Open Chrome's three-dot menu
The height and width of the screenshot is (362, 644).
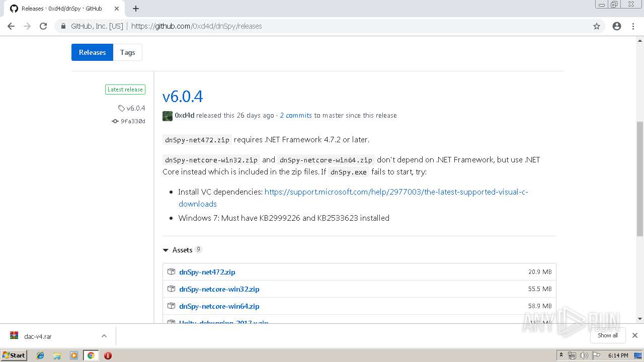(633, 26)
